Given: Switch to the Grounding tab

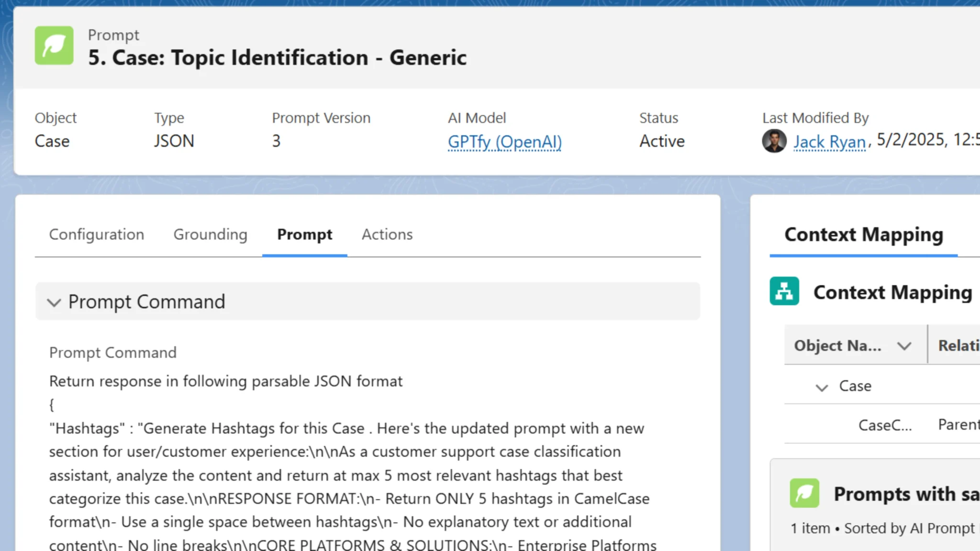Looking at the screenshot, I should pyautogui.click(x=211, y=234).
